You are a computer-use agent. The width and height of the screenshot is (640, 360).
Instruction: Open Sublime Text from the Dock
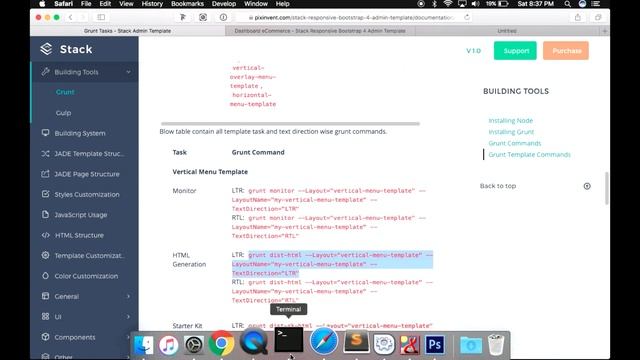tap(356, 341)
